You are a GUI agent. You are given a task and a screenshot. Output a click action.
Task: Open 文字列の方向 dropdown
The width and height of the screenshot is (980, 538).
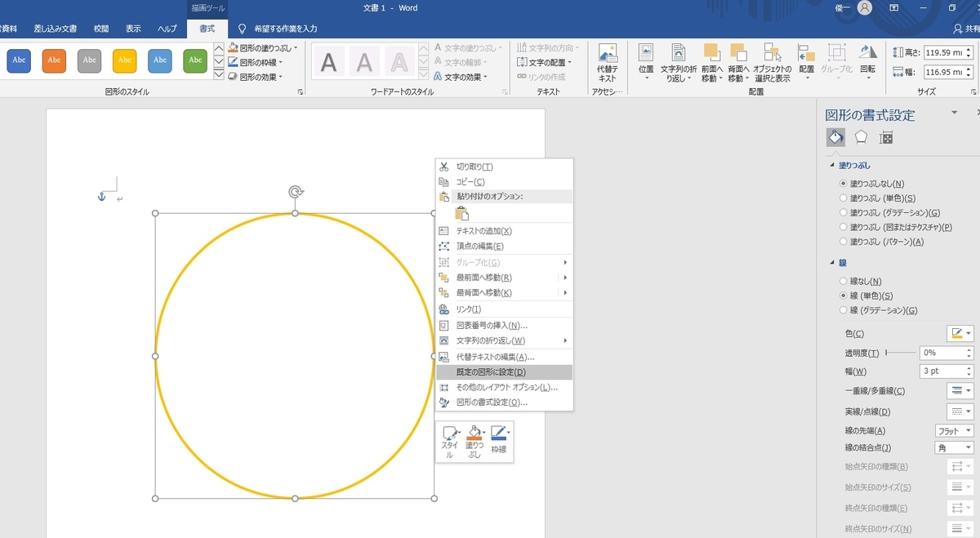click(x=546, y=48)
